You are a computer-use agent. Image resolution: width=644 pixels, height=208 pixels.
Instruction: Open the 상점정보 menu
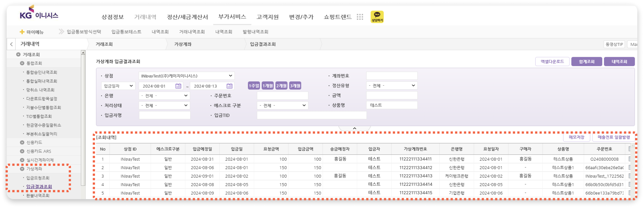(x=113, y=17)
